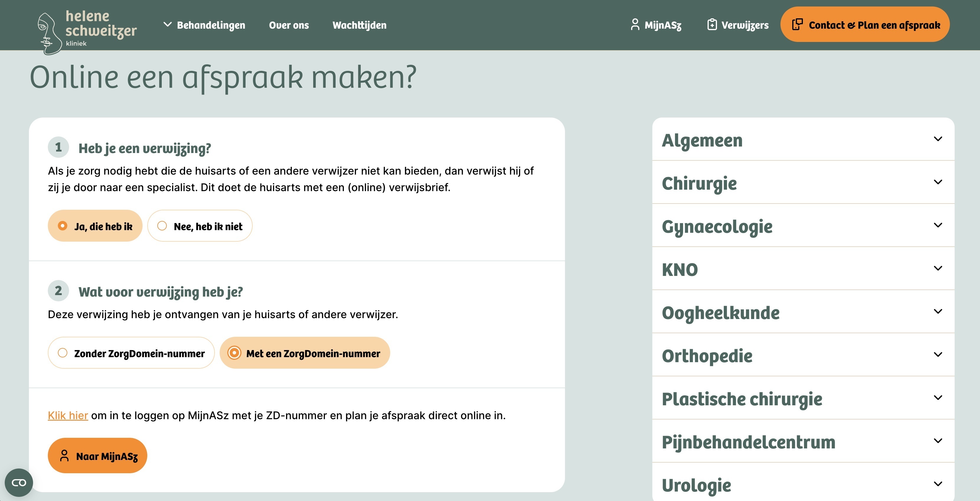The width and height of the screenshot is (980, 501).
Task: Select the 'Ja, die heb ik' option
Action: pyautogui.click(x=95, y=226)
